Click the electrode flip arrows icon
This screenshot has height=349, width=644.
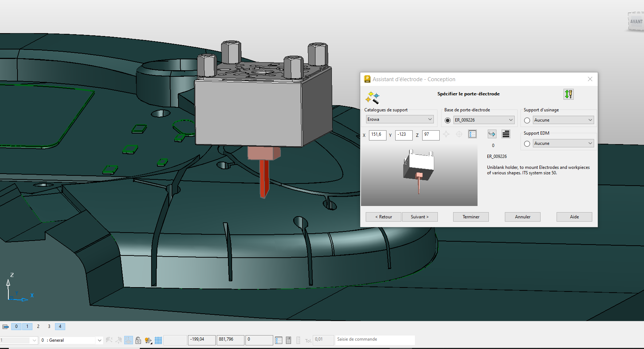click(568, 94)
